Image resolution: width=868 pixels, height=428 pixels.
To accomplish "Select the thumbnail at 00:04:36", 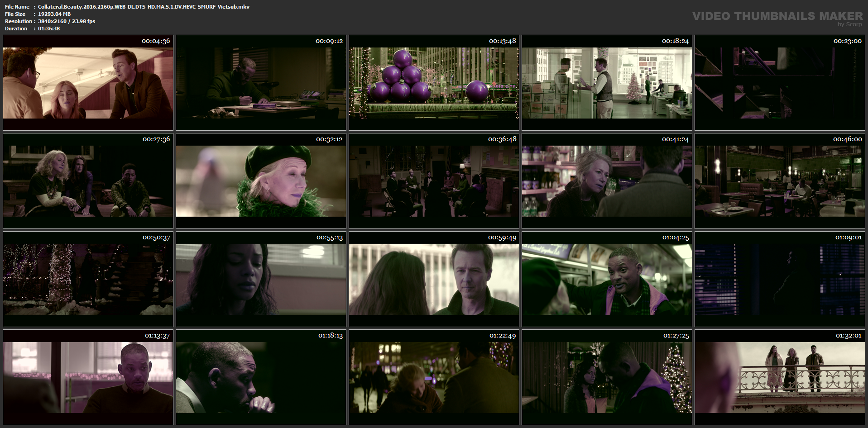I will tap(88, 83).
